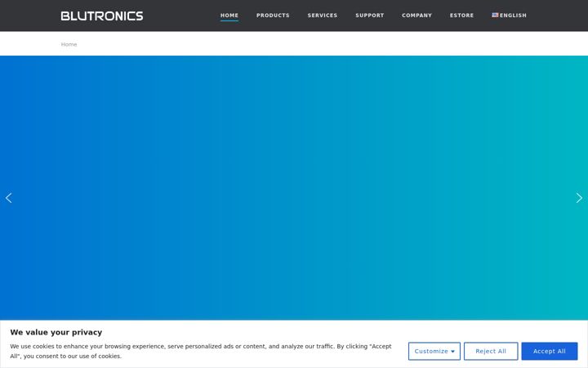Open the Home menu item
This screenshot has width=588, height=368.
(229, 16)
